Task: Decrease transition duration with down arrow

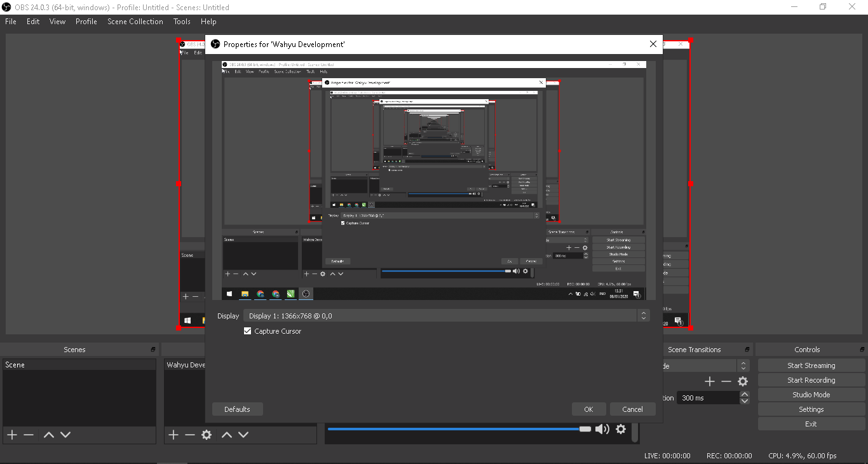Action: 745,401
